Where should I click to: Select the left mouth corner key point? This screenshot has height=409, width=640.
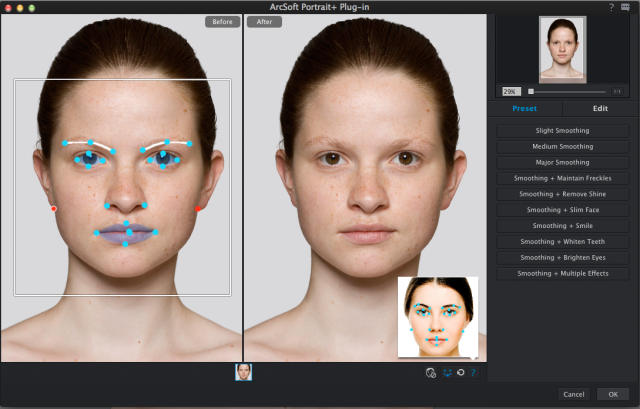(97, 233)
